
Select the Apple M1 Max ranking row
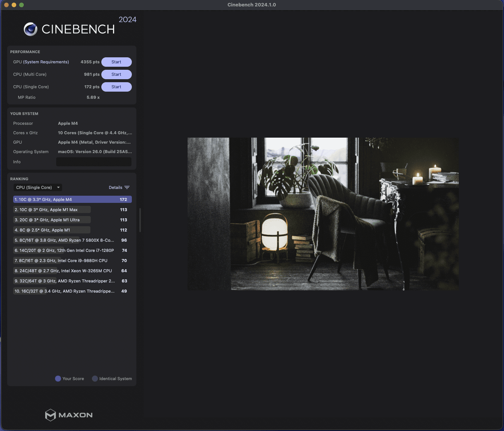(72, 210)
